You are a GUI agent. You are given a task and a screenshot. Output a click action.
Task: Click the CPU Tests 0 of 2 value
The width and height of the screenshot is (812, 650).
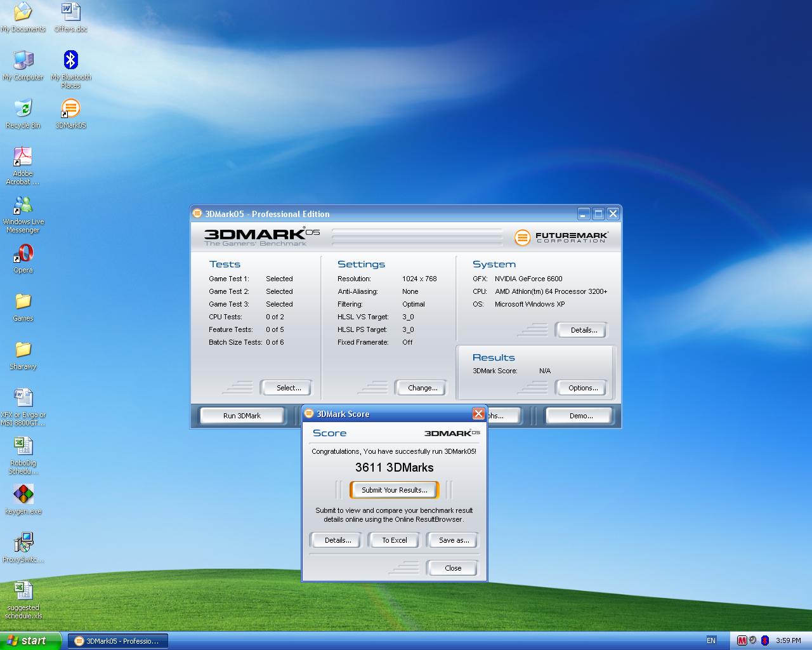point(275,317)
